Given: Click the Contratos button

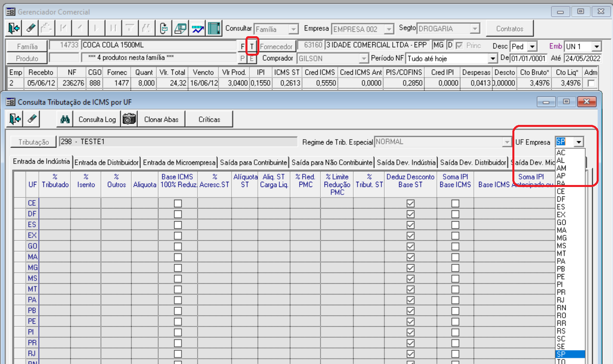Looking at the screenshot, I should [x=510, y=29].
